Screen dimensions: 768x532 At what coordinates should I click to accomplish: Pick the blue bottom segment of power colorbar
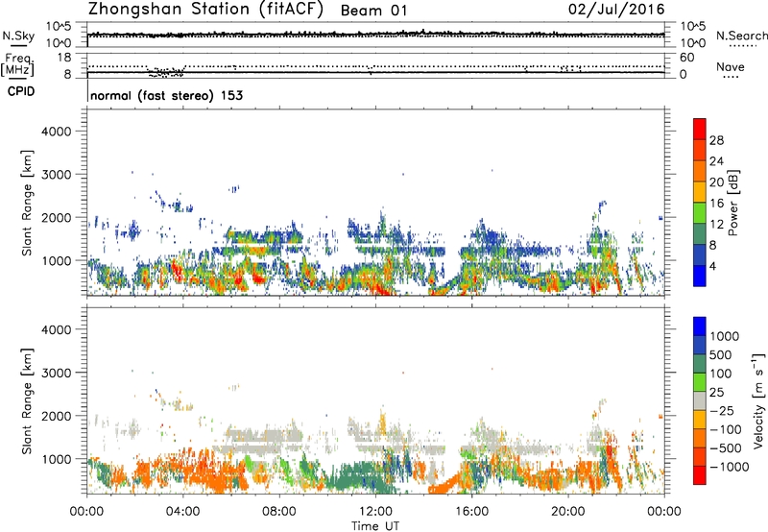pos(700,277)
